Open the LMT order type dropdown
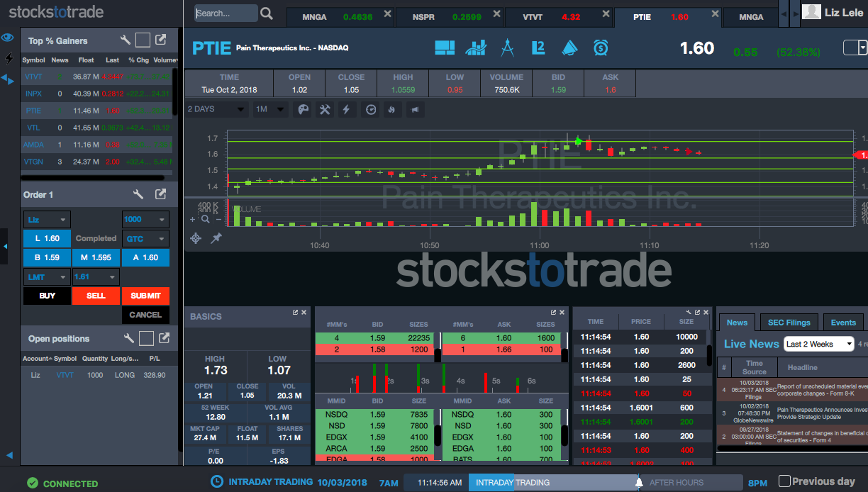 point(47,276)
